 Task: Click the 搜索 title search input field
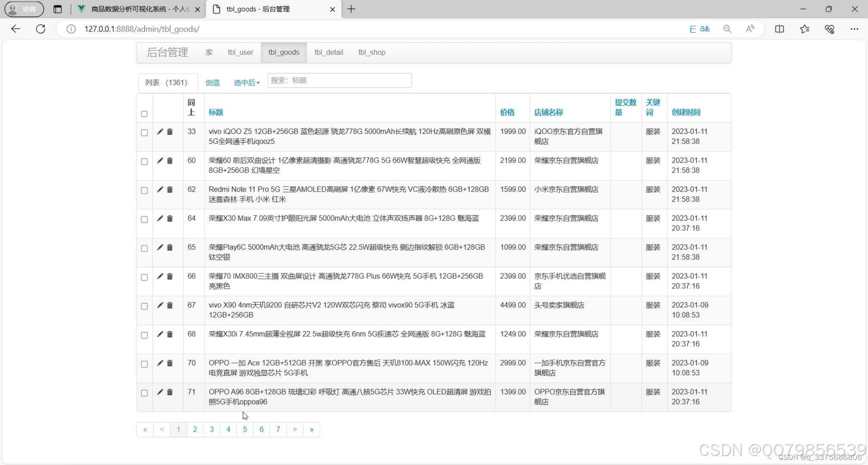(x=340, y=80)
